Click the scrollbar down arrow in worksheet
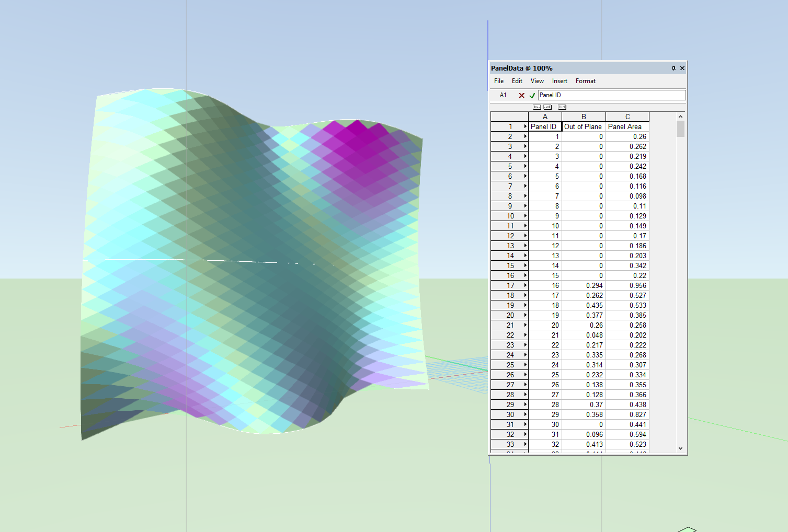The height and width of the screenshot is (532, 788). 680,448
